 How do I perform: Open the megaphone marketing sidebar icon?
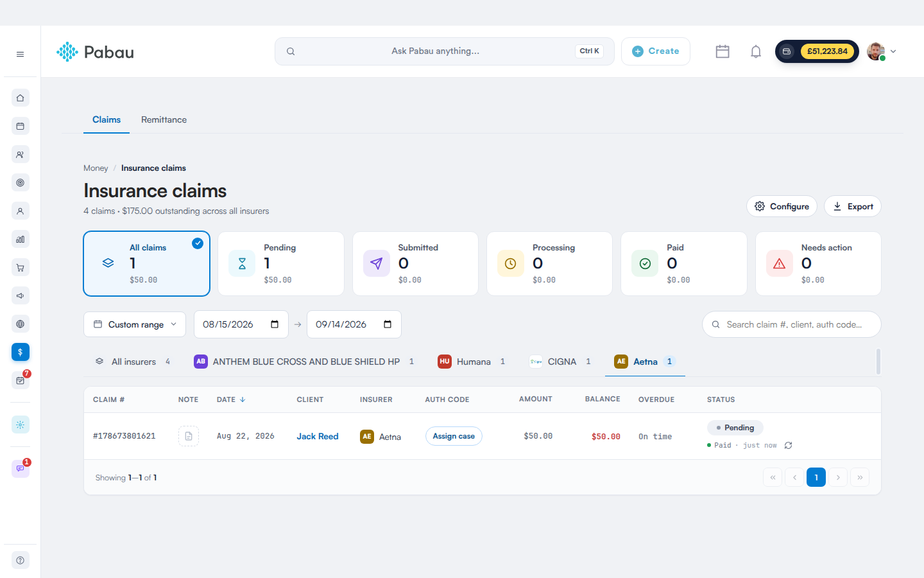21,296
